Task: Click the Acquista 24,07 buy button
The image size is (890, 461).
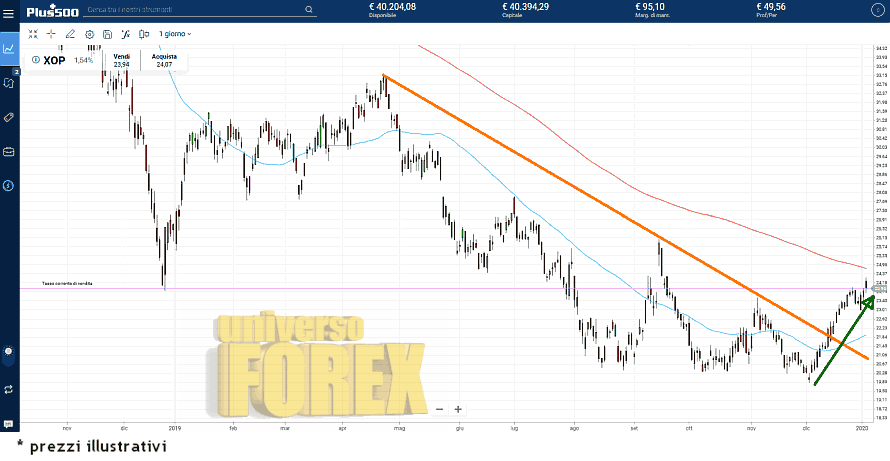Action: [x=164, y=60]
